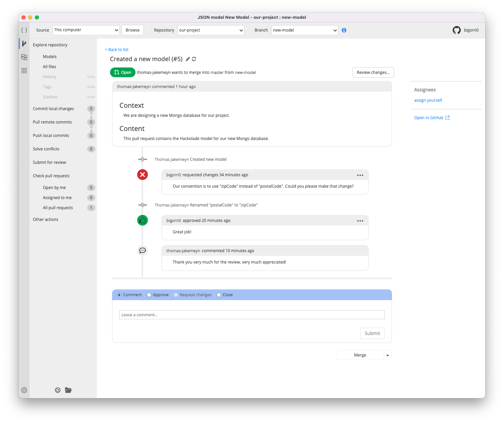Image resolution: width=504 pixels, height=423 pixels.
Task: Expand the Merge button dropdown arrow
Action: [x=387, y=355]
